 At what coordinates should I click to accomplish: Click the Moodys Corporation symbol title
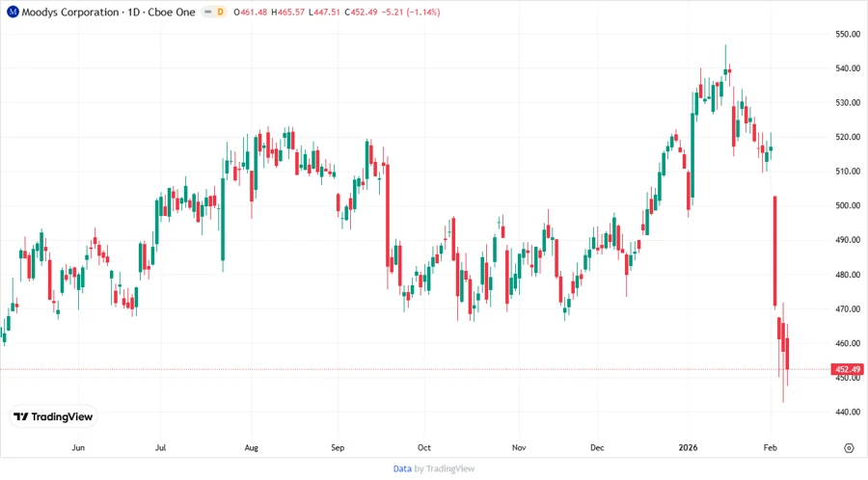click(x=70, y=12)
